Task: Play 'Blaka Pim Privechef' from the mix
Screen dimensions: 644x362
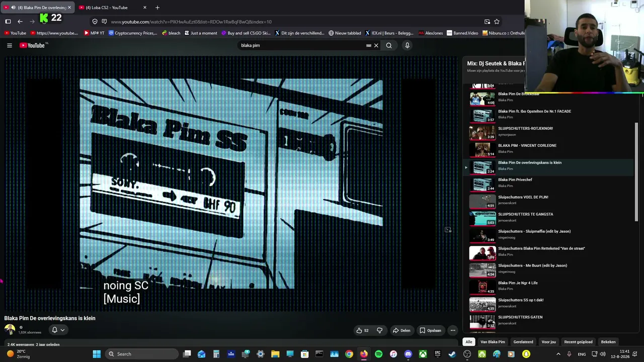Action: pyautogui.click(x=548, y=184)
